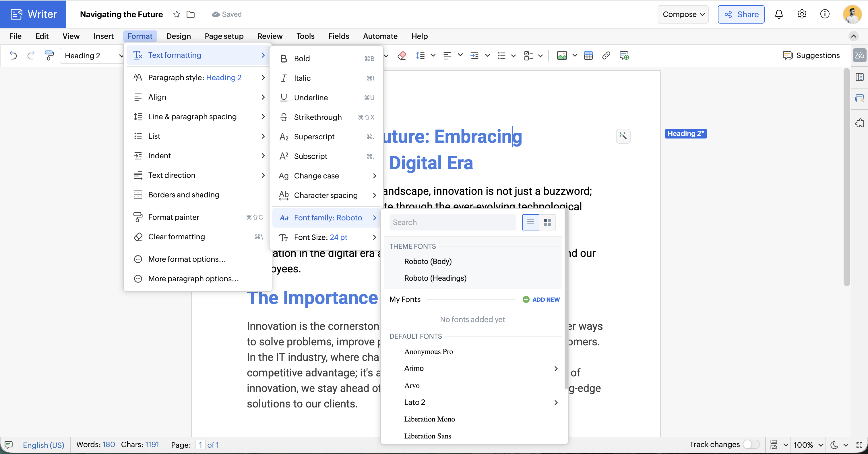
Task: Click the Share button
Action: [x=741, y=14]
